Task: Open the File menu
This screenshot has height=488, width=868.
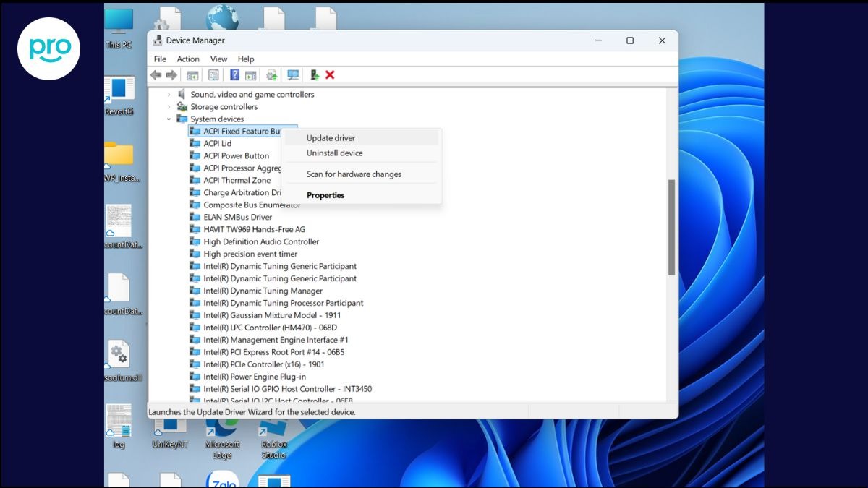Action: 161,59
